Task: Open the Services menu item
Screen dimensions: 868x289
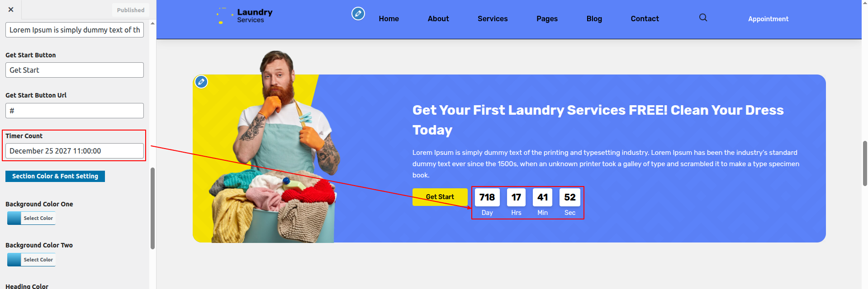Action: pos(493,19)
